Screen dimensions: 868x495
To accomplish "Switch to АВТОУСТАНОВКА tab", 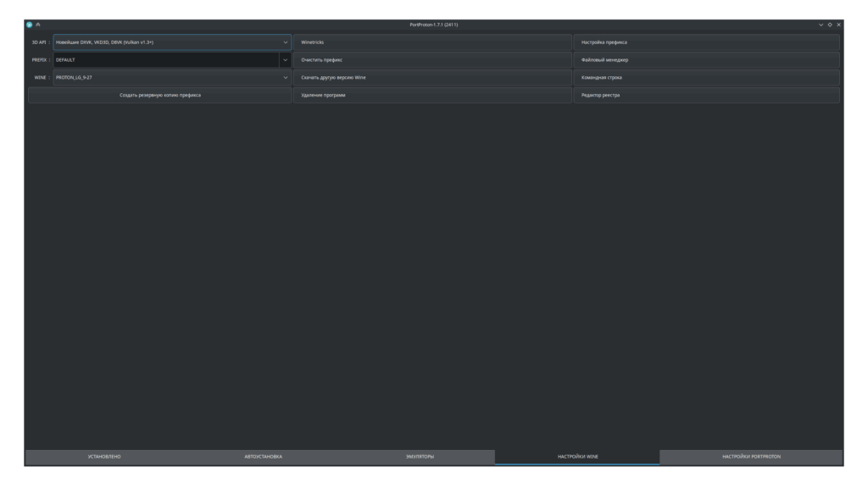I will [x=264, y=457].
